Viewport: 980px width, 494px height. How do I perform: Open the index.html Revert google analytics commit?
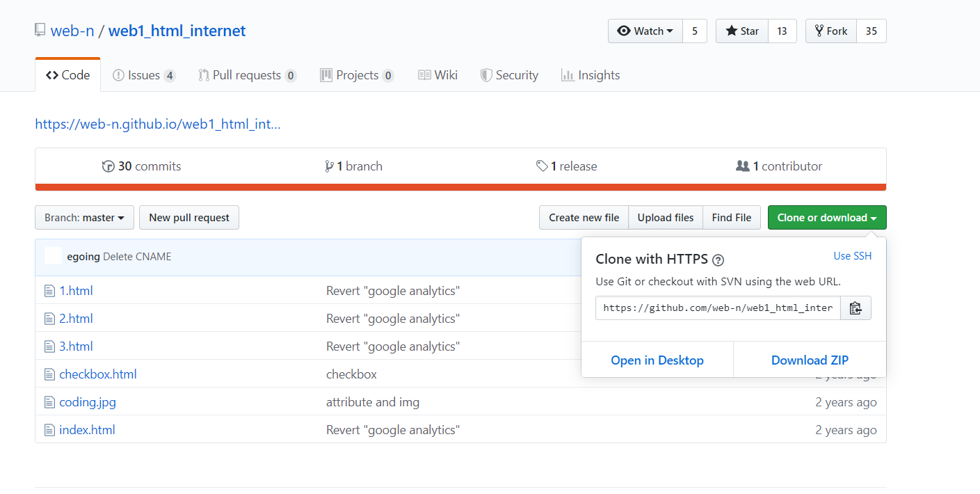pyautogui.click(x=393, y=430)
